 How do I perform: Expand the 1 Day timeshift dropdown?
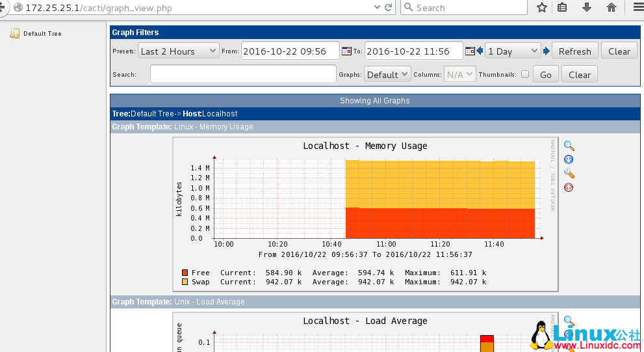pos(513,51)
